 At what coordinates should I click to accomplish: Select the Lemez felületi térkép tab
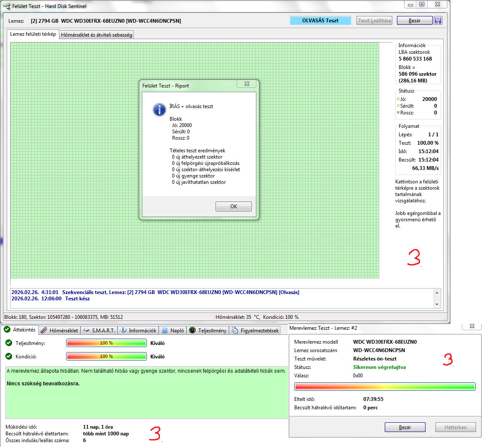coord(33,34)
